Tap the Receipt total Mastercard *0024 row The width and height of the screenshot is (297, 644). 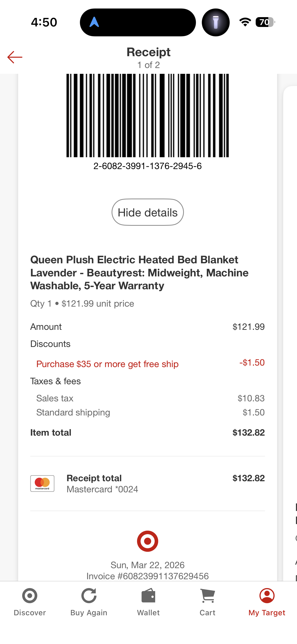(x=148, y=484)
